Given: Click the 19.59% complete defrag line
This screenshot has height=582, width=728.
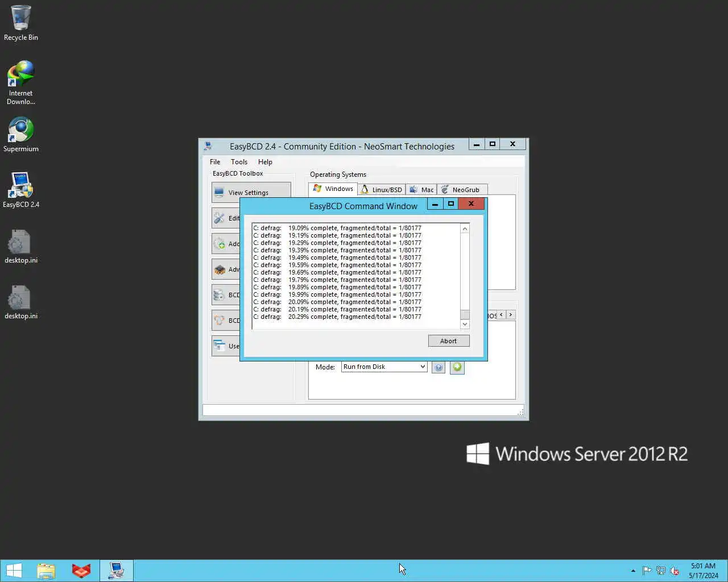Looking at the screenshot, I should [337, 265].
